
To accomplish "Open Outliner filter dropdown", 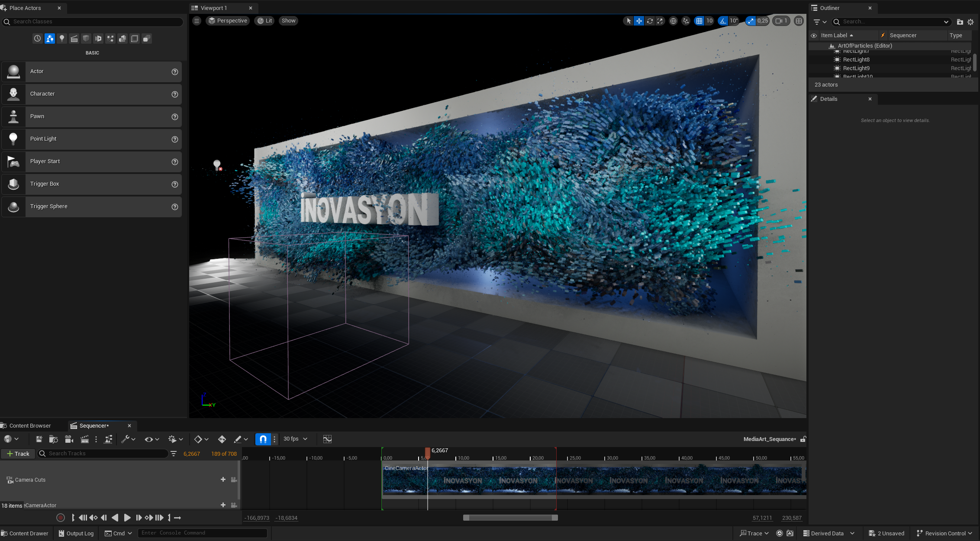I will coord(820,22).
